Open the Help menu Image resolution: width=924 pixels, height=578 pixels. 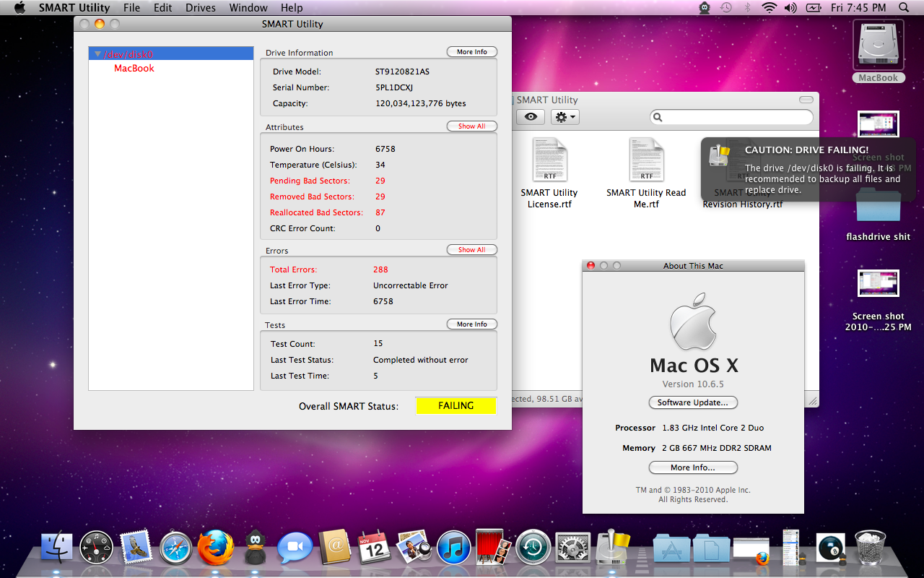292,8
